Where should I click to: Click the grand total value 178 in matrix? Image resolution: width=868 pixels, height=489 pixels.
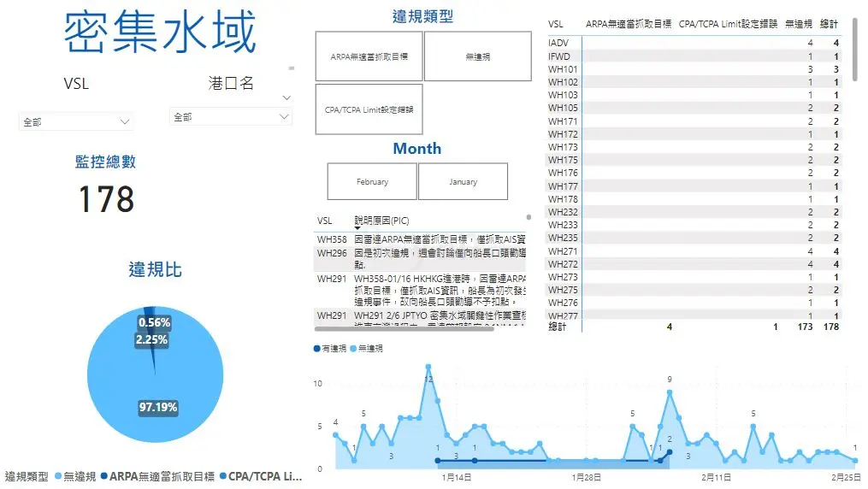click(x=831, y=327)
